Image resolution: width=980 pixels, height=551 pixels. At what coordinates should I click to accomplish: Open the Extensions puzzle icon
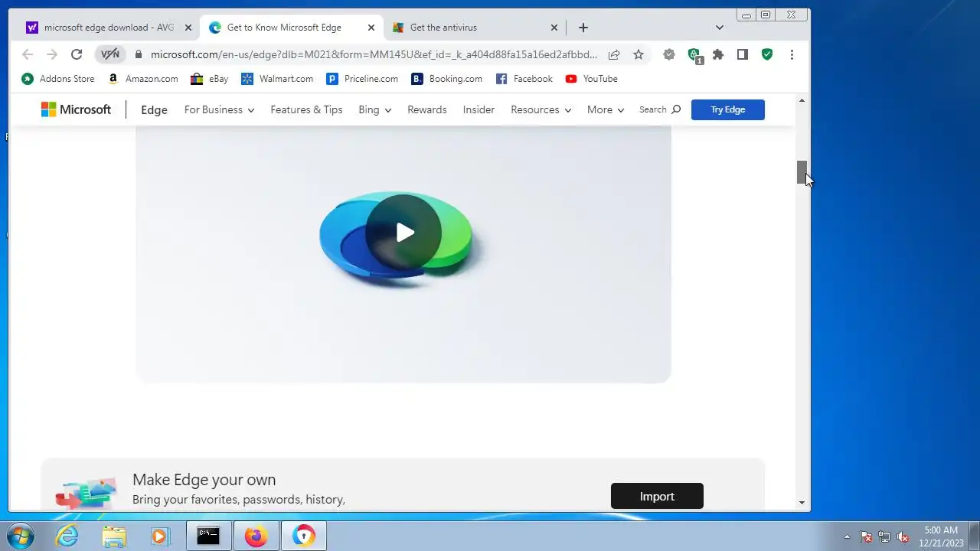click(x=718, y=54)
